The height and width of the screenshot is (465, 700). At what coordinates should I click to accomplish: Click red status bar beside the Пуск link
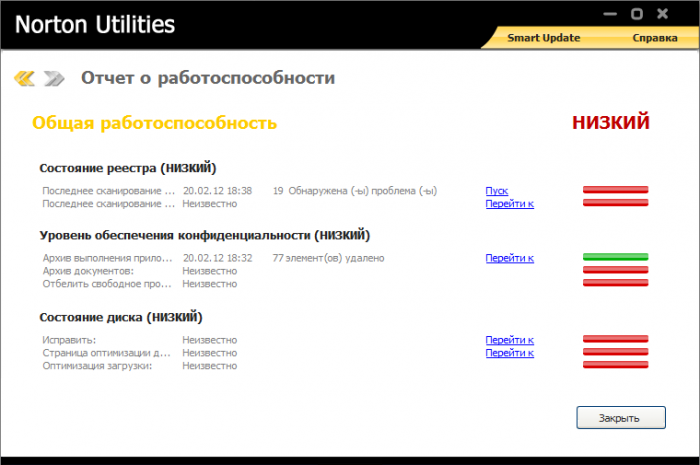click(x=615, y=189)
